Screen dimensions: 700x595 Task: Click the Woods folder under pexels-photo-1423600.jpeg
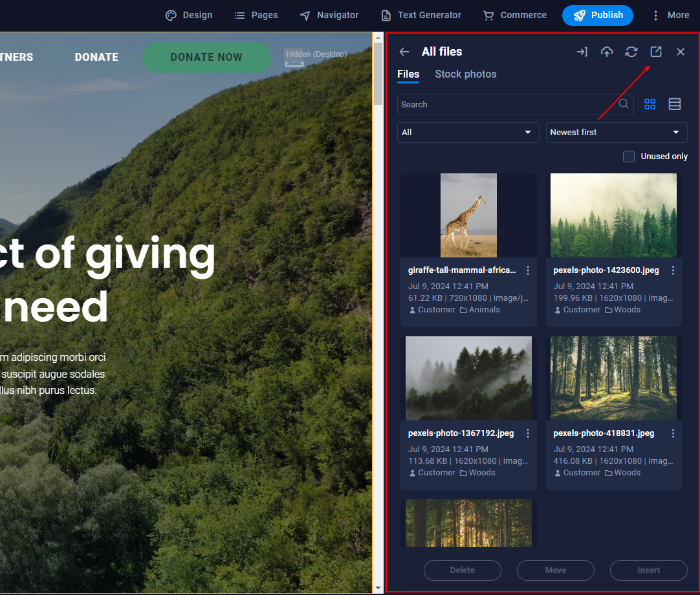coord(623,310)
